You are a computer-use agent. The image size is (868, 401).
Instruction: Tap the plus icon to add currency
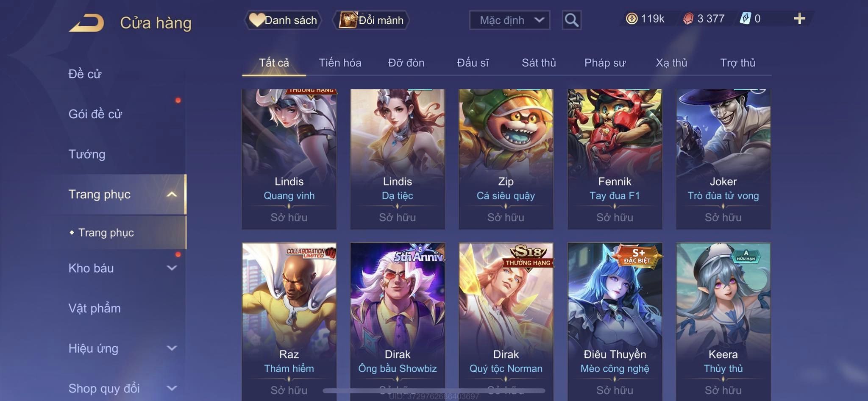tap(799, 19)
